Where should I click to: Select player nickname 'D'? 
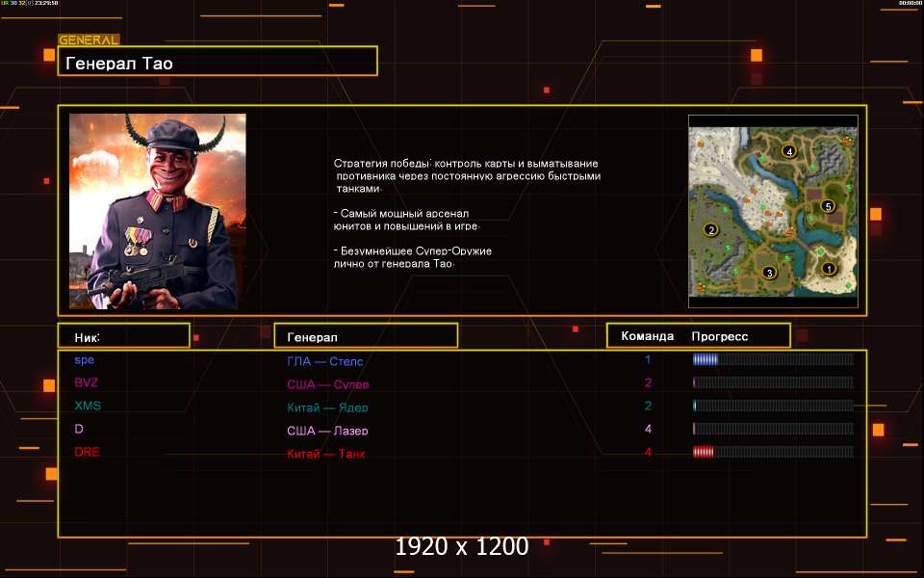pyautogui.click(x=79, y=428)
